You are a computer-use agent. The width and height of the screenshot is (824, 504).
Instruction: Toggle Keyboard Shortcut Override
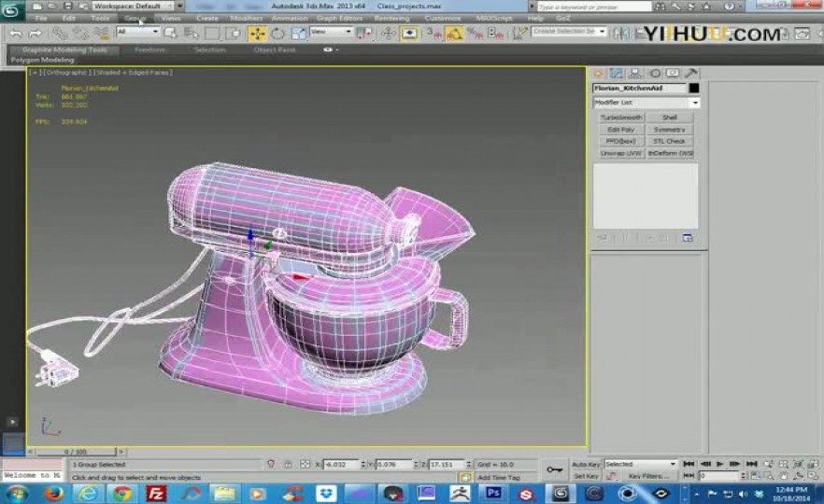(x=409, y=34)
